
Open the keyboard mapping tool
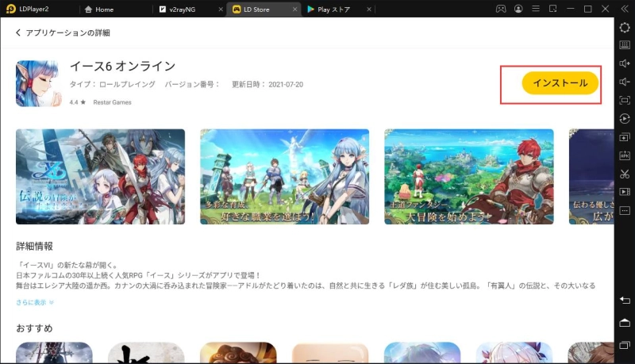pos(625,45)
